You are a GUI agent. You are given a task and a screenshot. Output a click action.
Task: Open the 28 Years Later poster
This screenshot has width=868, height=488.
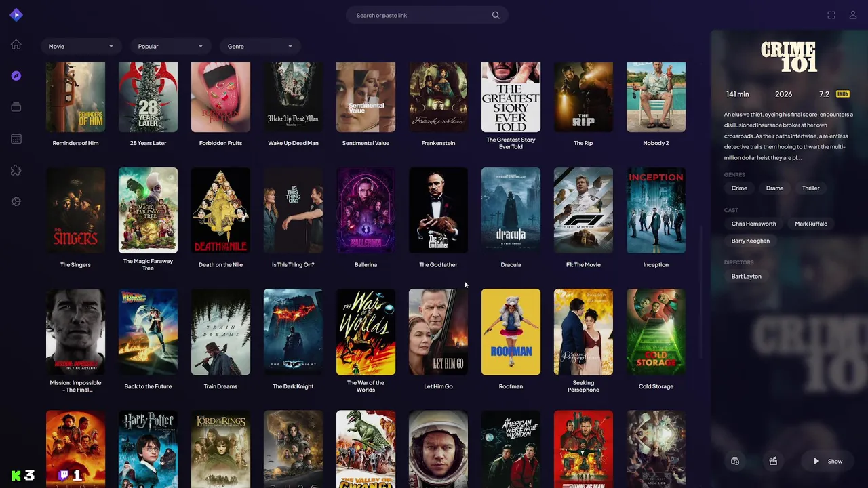(x=148, y=97)
